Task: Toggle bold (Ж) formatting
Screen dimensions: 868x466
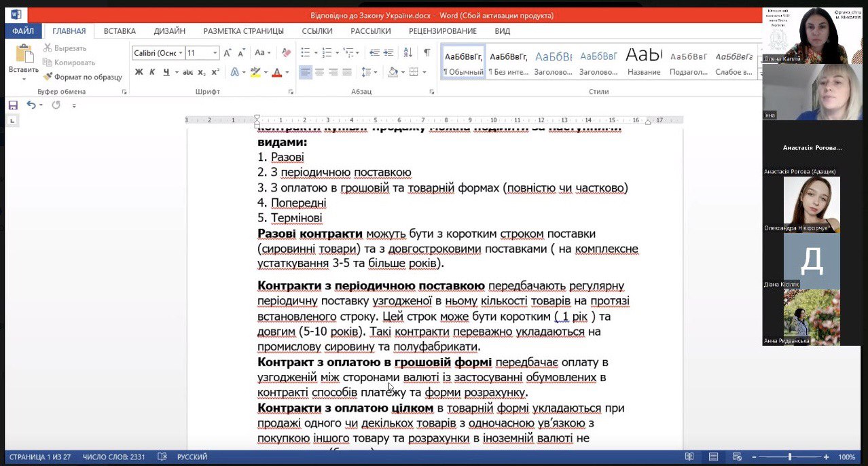Action: (139, 72)
